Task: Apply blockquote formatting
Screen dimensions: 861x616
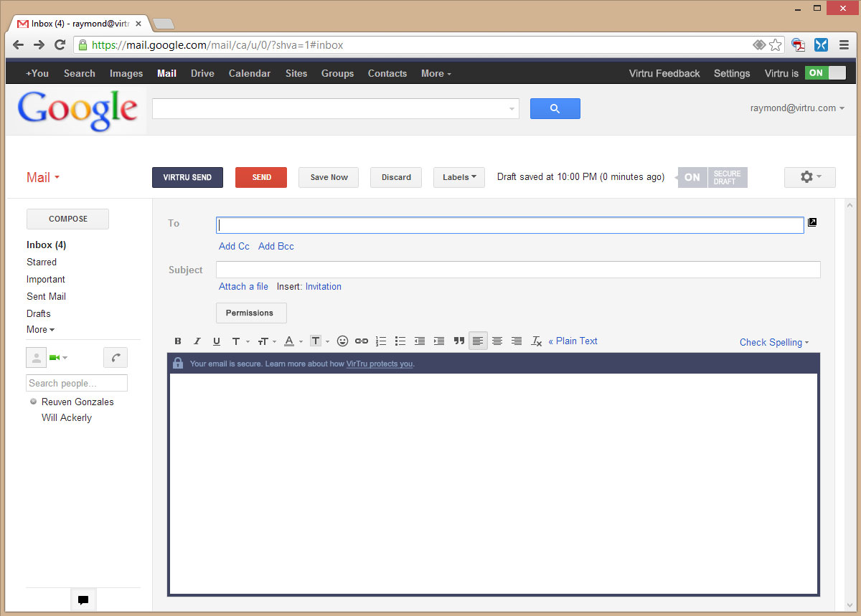Action: coord(459,341)
